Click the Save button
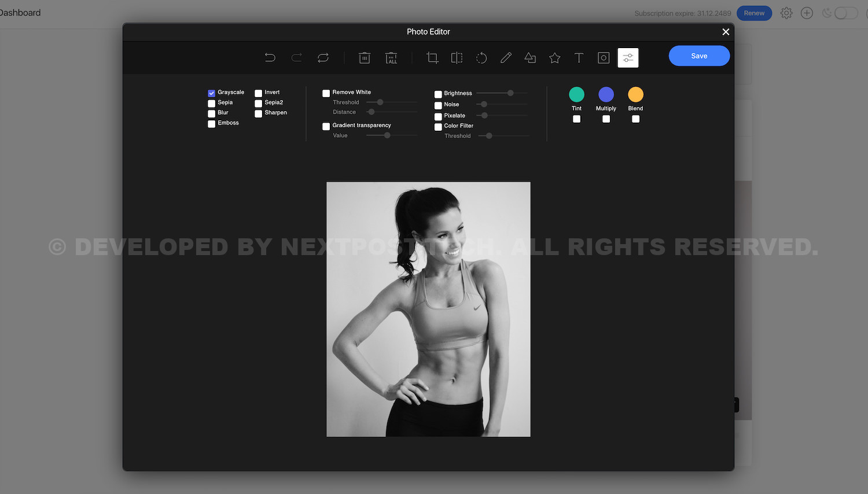The width and height of the screenshot is (868, 494). click(699, 56)
